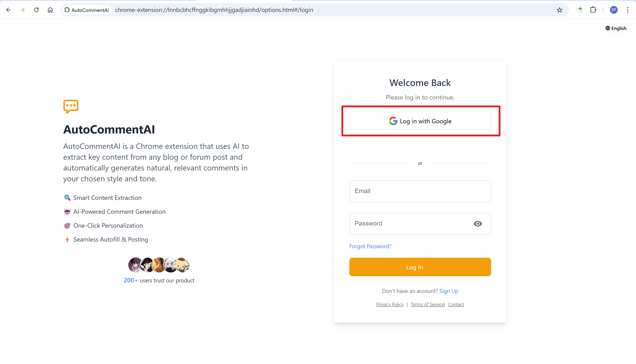Click the pinned extension icon in toolbar

579,10
